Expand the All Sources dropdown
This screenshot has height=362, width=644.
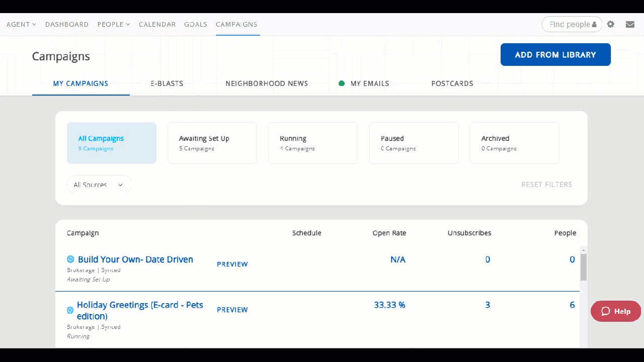pyautogui.click(x=99, y=185)
